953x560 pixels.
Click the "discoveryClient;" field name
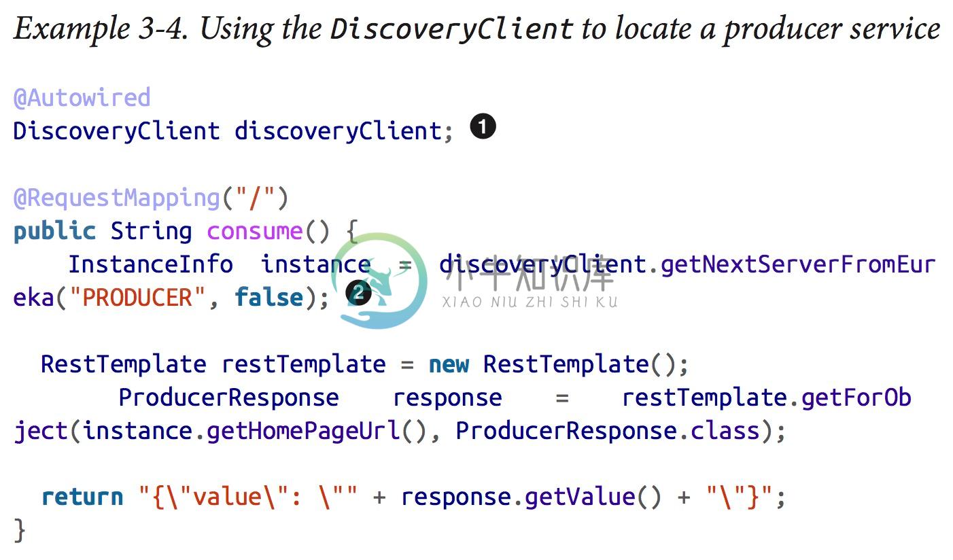click(x=344, y=130)
